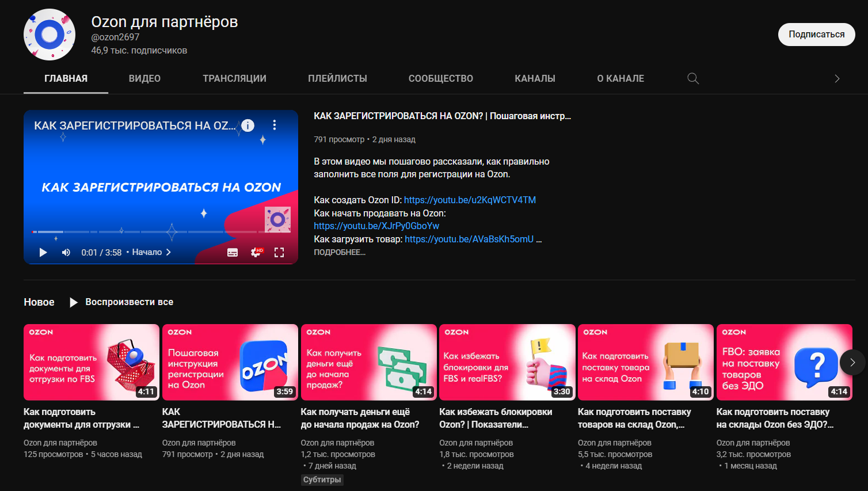The image size is (868, 491).
Task: Click the Ozon watermark logo in the player
Action: pyautogui.click(x=277, y=219)
